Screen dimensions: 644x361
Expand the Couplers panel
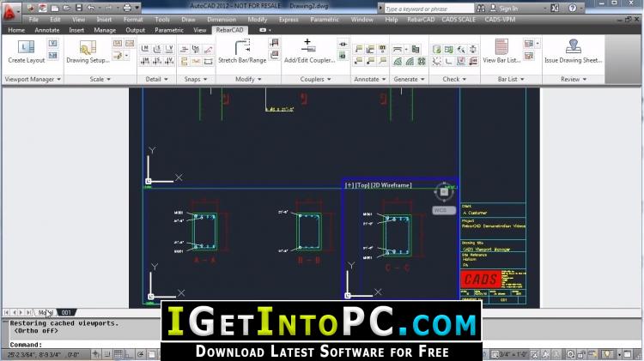[315, 79]
